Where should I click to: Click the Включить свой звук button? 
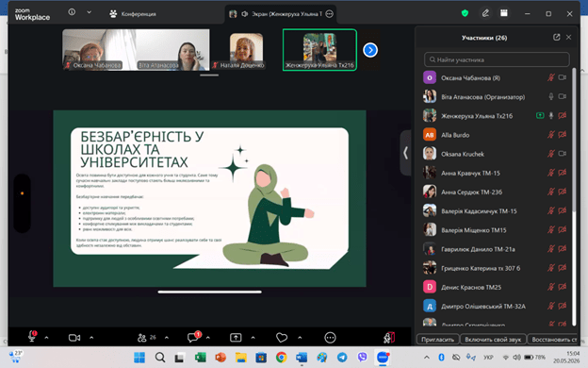click(x=493, y=340)
